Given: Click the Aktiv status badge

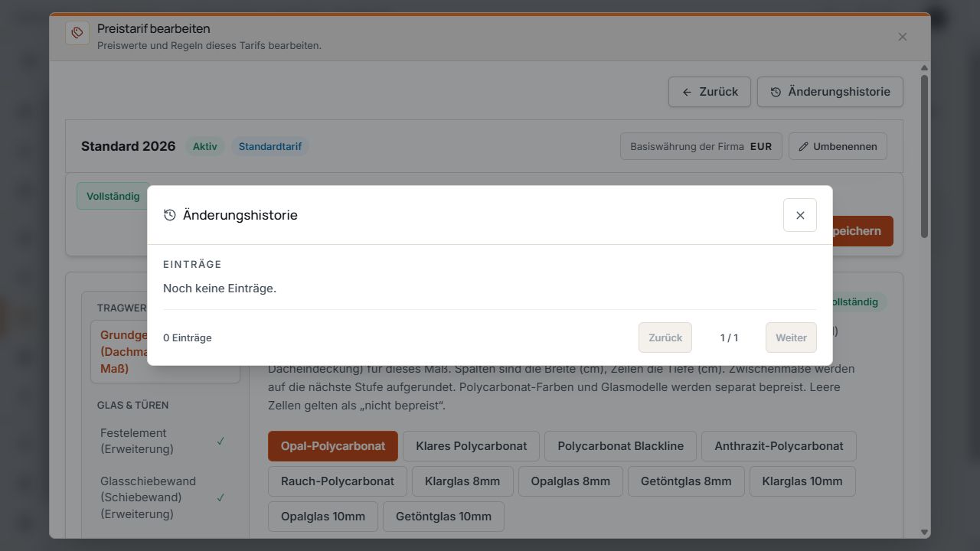Looking at the screenshot, I should [205, 146].
